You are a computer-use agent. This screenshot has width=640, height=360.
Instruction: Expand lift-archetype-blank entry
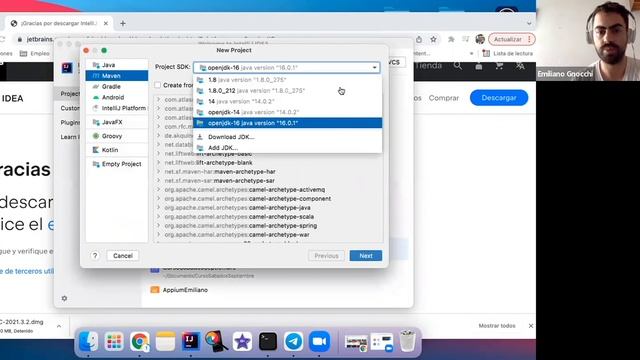tap(158, 162)
